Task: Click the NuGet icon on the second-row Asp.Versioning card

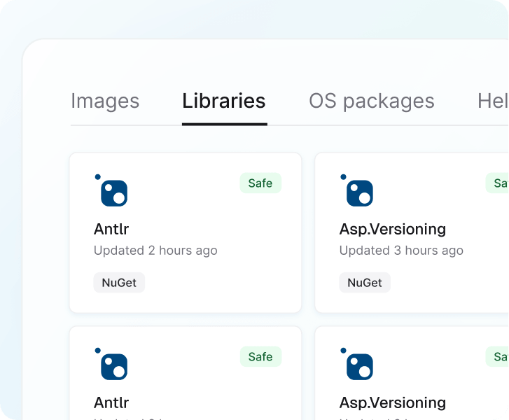Action: 356,364
